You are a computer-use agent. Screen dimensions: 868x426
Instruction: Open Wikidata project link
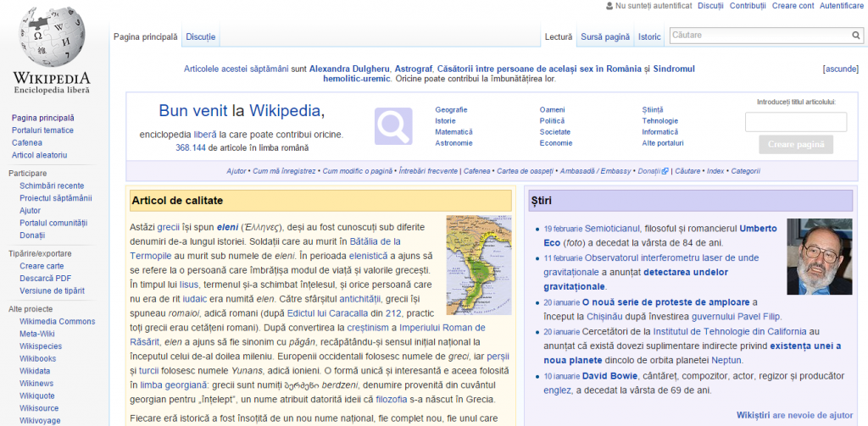tap(34, 371)
